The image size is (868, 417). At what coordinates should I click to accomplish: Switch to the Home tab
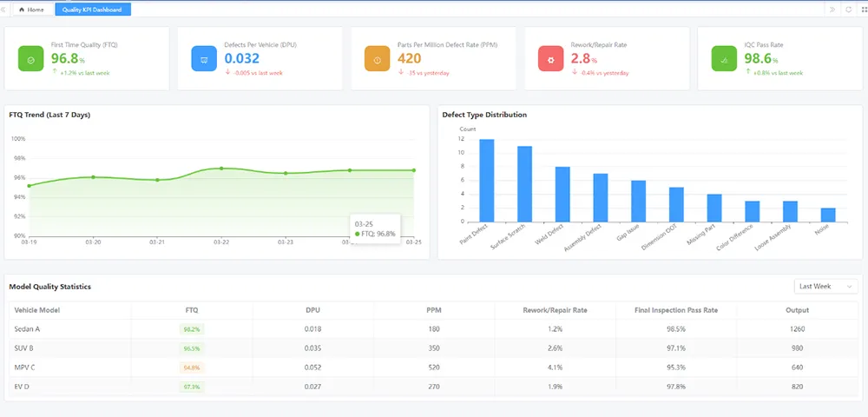33,10
